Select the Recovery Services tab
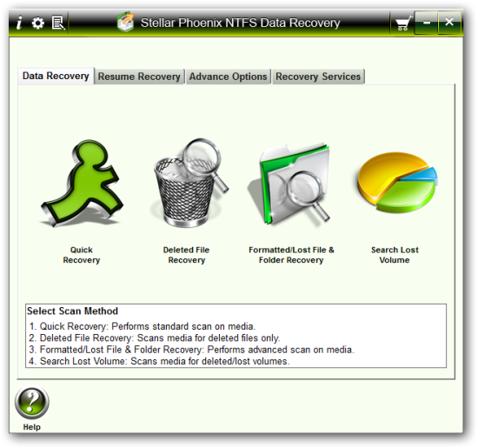The width and height of the screenshot is (478, 448). [x=318, y=77]
